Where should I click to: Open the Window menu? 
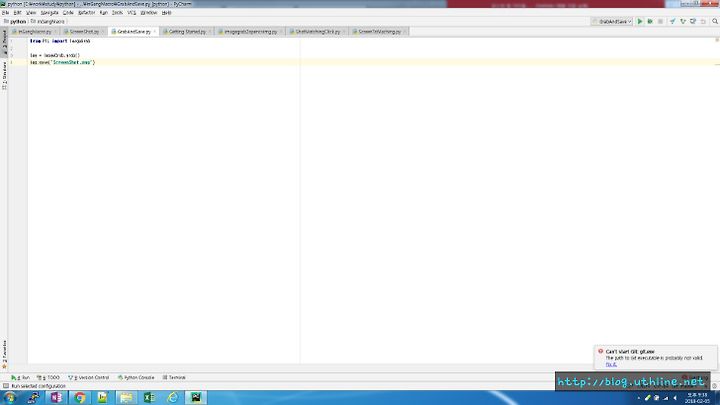pos(149,13)
